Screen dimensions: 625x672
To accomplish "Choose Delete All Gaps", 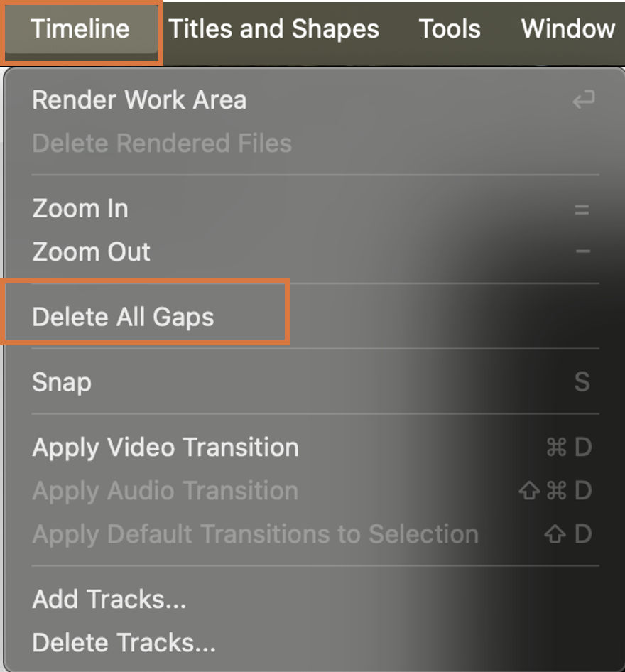I will 123,317.
